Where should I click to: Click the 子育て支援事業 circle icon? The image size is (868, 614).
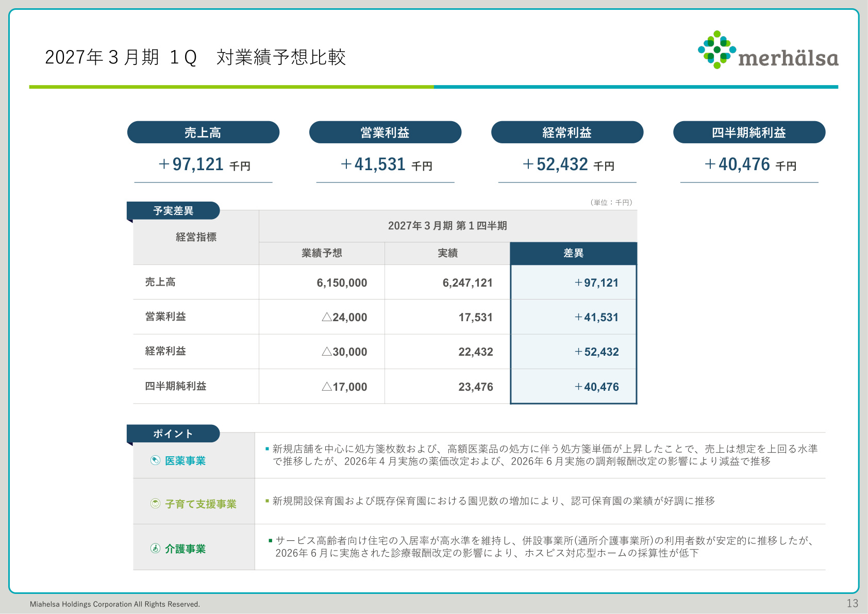pyautogui.click(x=155, y=504)
